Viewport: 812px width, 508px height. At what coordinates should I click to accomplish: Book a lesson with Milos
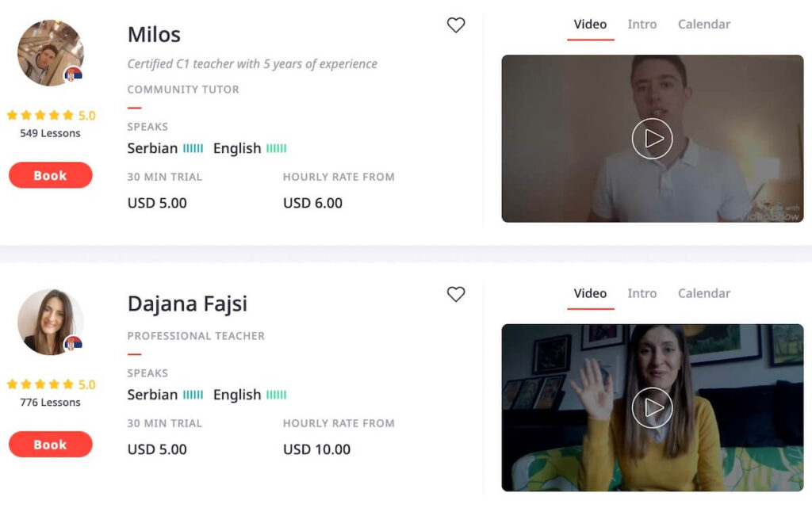point(50,175)
